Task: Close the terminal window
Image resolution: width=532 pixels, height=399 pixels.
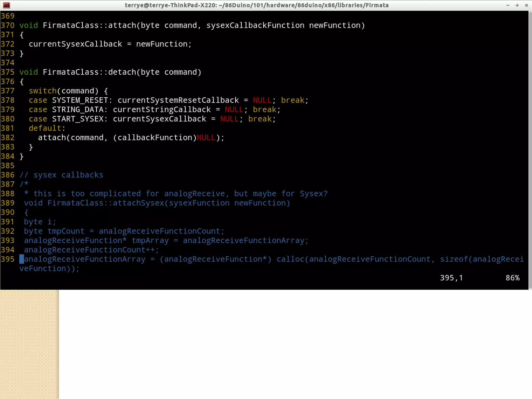Action: pos(527,5)
